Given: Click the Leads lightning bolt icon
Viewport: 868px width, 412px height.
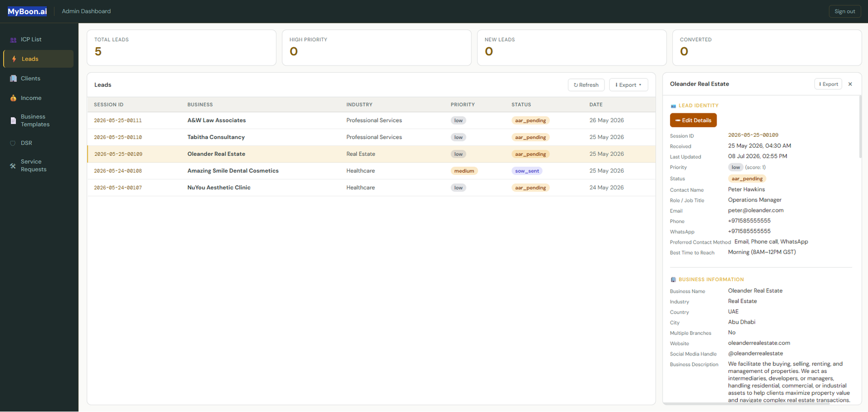Looking at the screenshot, I should [x=14, y=59].
